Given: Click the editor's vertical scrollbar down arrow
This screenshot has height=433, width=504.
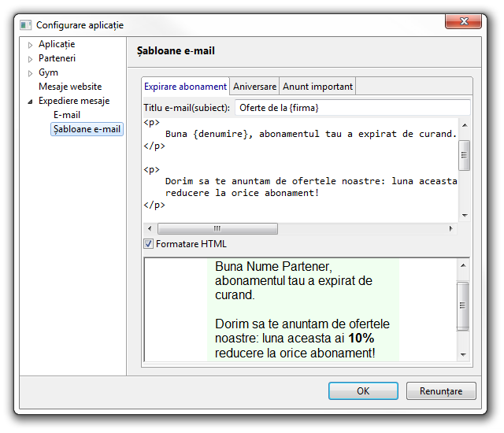Looking at the screenshot, I should (x=464, y=216).
